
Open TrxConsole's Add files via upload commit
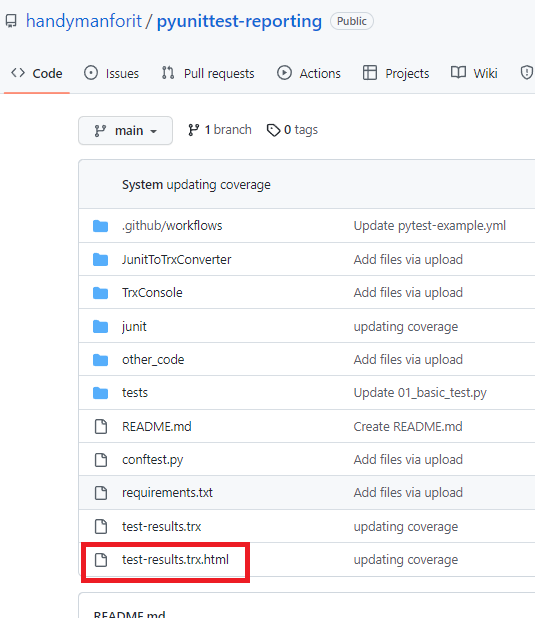click(408, 293)
